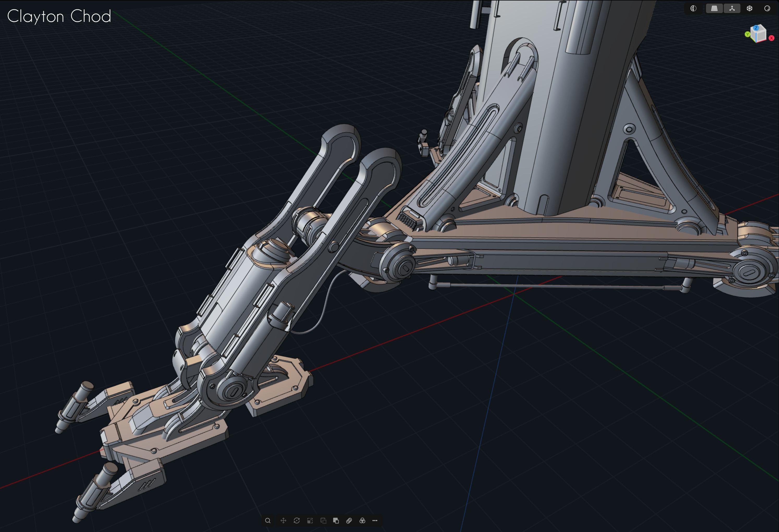
Task: Click the sphere shading icon at top right
Action: (x=767, y=8)
